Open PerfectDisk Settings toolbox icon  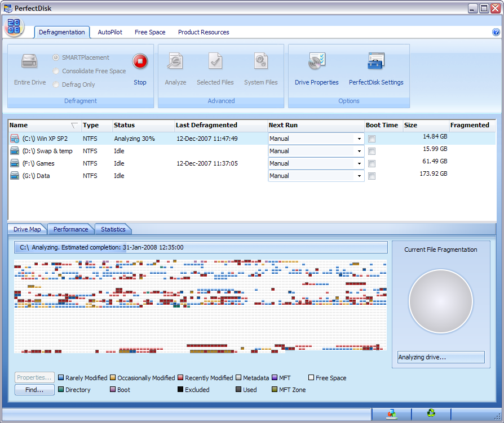(x=375, y=61)
